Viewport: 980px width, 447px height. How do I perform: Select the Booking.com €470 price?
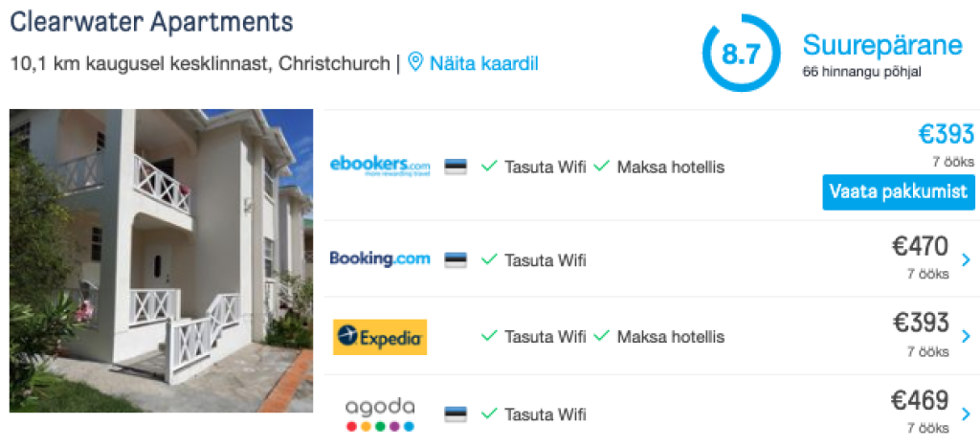920,247
